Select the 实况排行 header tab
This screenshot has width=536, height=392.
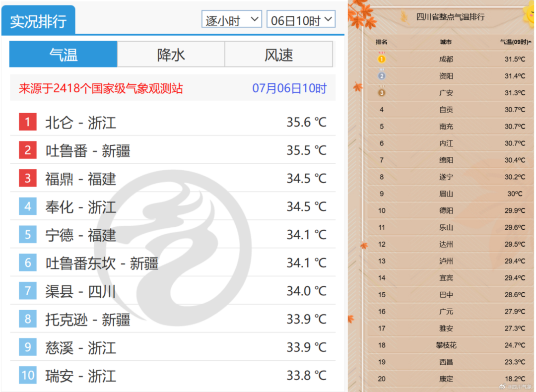(38, 20)
